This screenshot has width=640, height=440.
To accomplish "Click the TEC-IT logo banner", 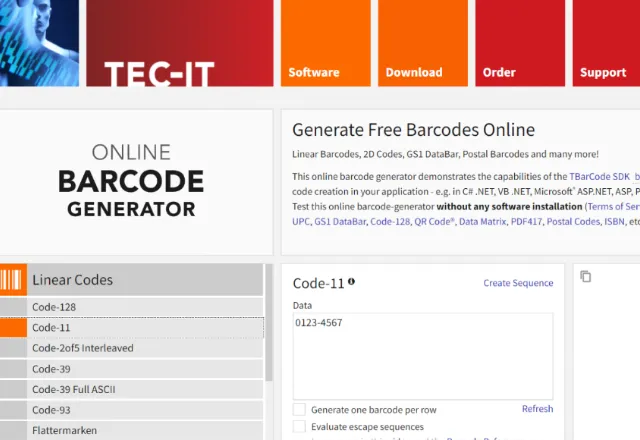I will 180,43.
